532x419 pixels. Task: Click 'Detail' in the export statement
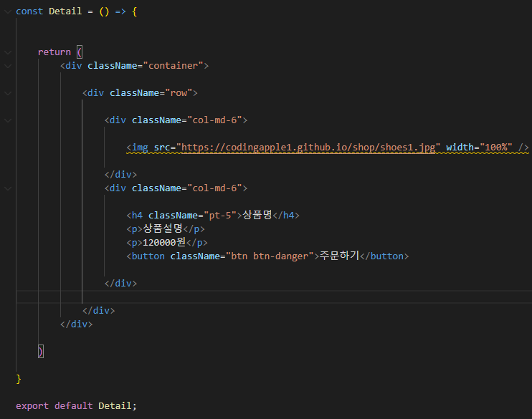(x=115, y=406)
